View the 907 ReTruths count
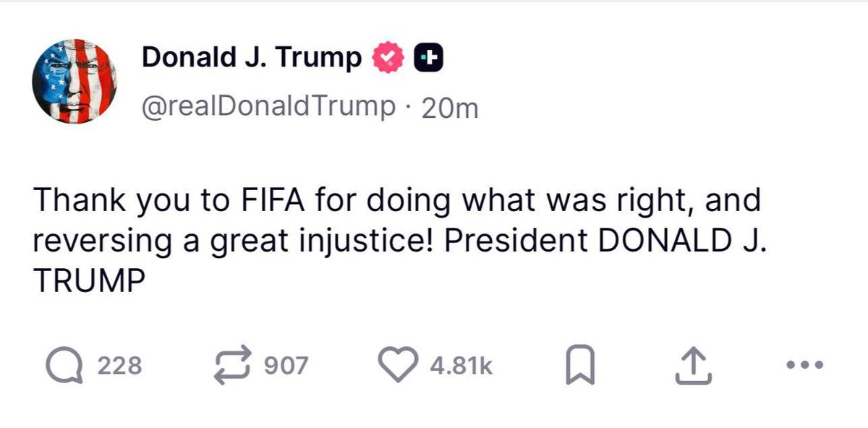This screenshot has width=868, height=428. (286, 366)
